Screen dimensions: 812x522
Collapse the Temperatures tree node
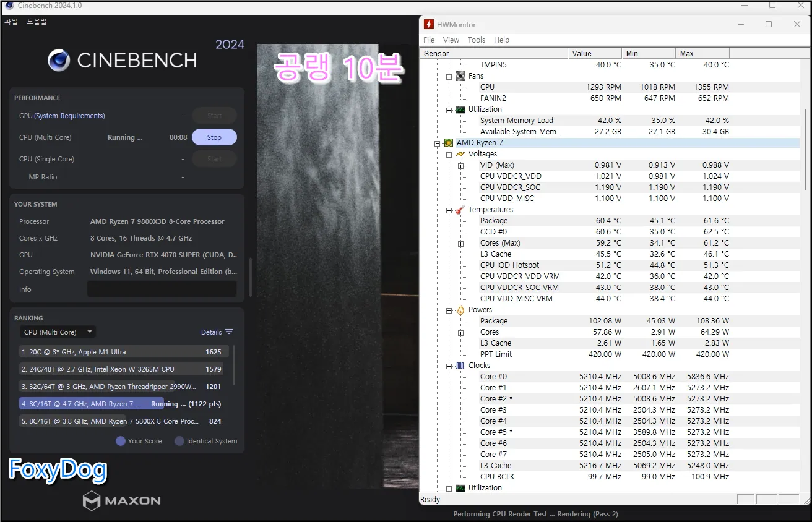[x=449, y=210]
